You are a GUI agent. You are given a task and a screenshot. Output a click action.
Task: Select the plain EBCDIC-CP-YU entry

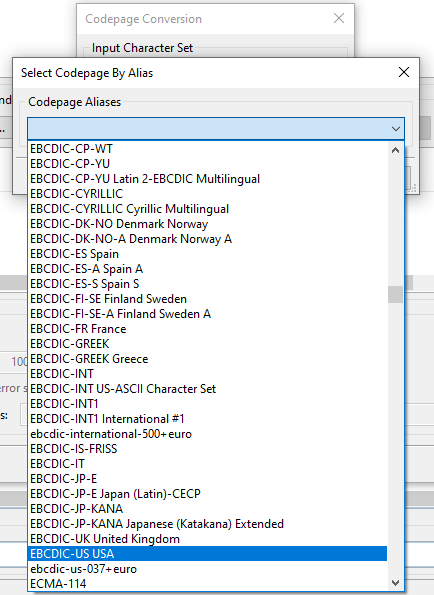(208, 164)
